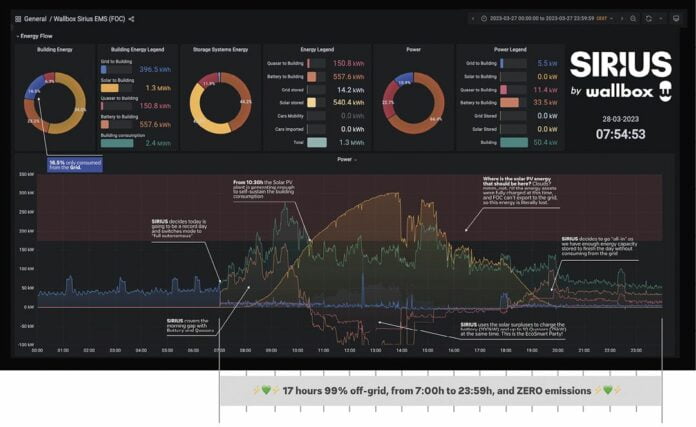Shift time range backward with left arrow
696x427 pixels.
tap(473, 18)
